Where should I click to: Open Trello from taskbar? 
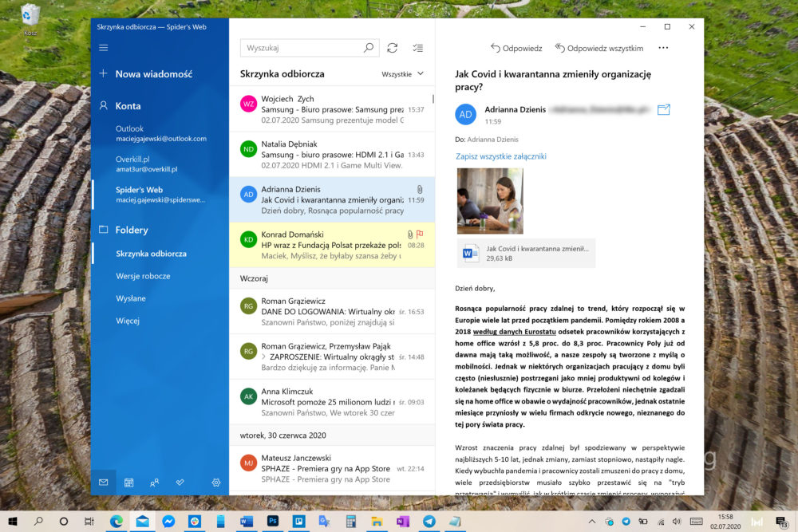[x=298, y=522]
